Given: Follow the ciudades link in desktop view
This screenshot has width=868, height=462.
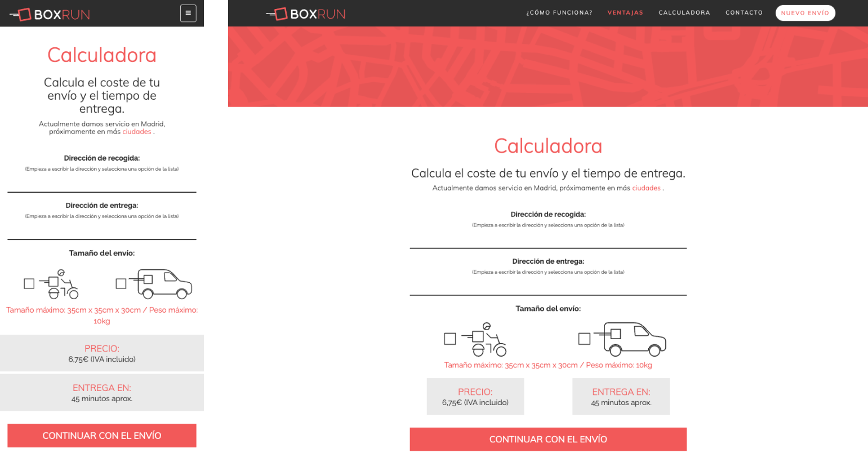Looking at the screenshot, I should [646, 188].
